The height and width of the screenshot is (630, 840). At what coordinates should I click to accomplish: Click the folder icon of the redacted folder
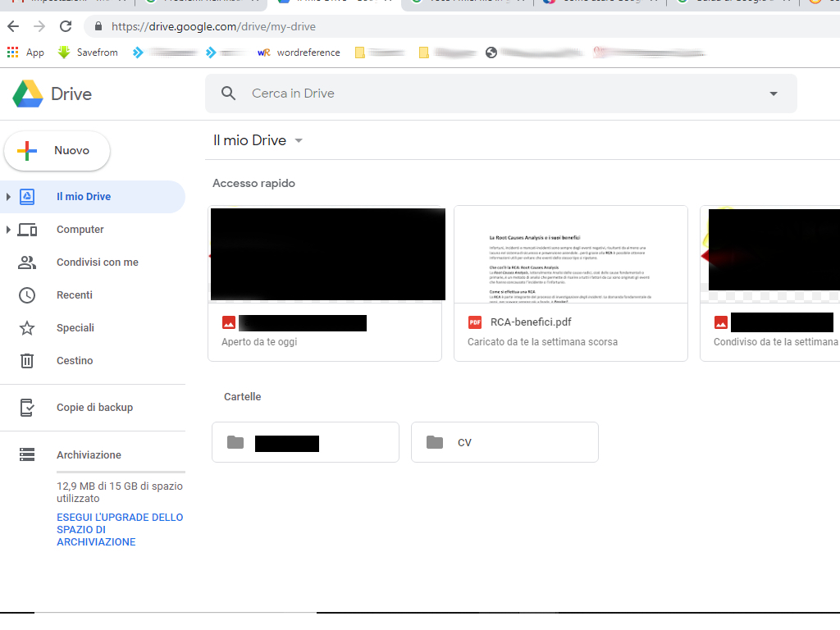[x=235, y=442]
